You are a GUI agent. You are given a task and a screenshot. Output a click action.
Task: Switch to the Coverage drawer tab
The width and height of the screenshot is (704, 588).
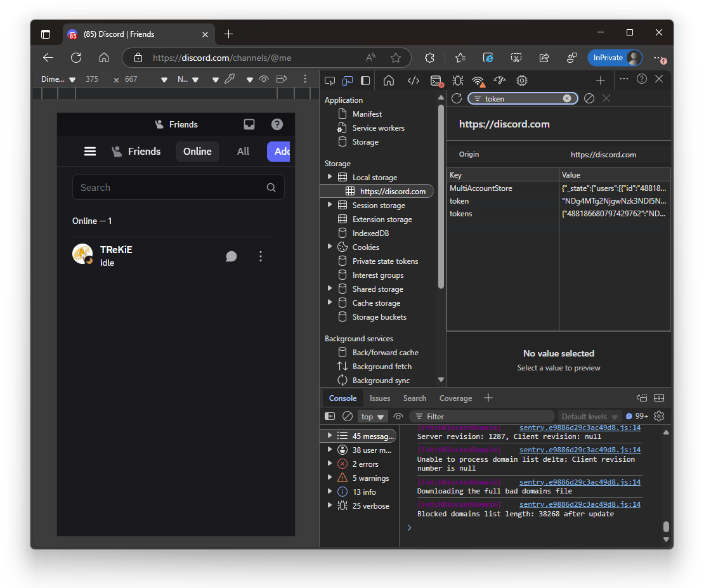click(456, 398)
